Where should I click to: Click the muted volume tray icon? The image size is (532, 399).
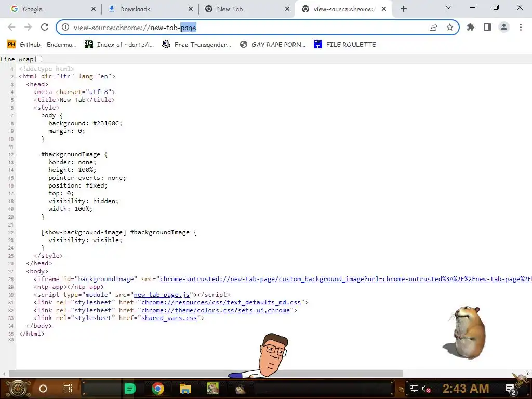click(426, 389)
